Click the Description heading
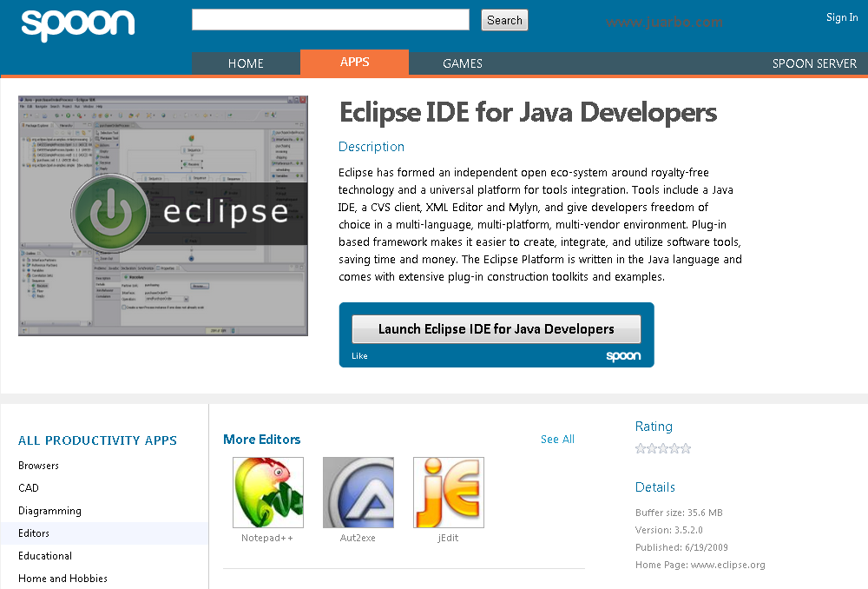This screenshot has height=589, width=868. [x=372, y=147]
